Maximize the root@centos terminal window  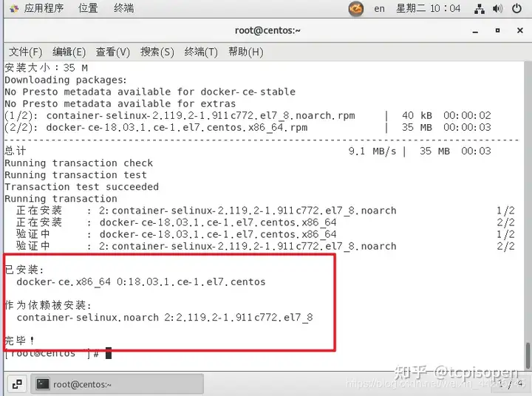[498, 30]
